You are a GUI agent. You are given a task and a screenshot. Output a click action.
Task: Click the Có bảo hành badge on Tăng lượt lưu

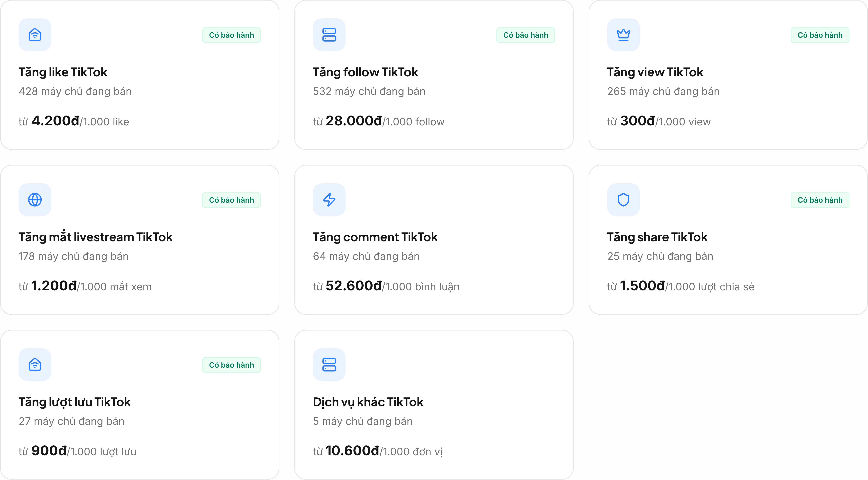[231, 365]
